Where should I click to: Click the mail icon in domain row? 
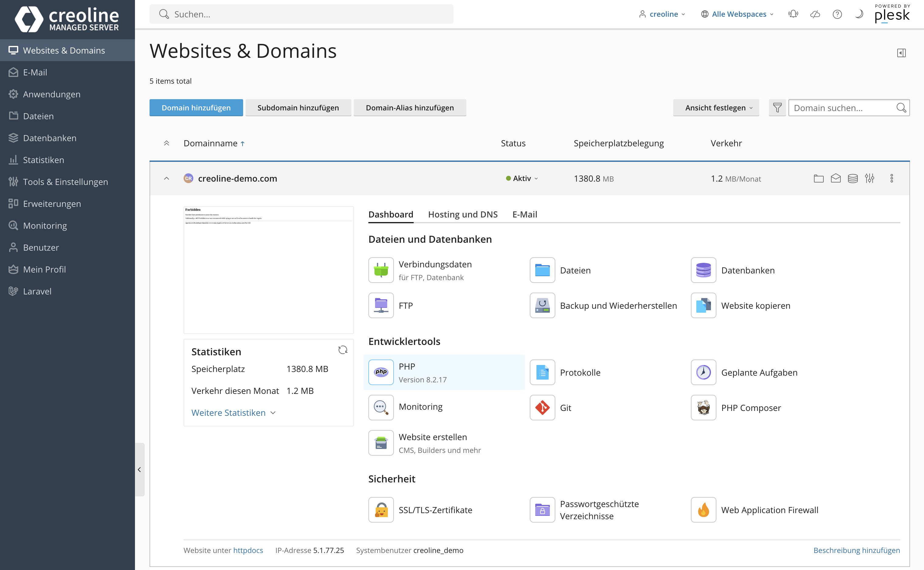836,178
